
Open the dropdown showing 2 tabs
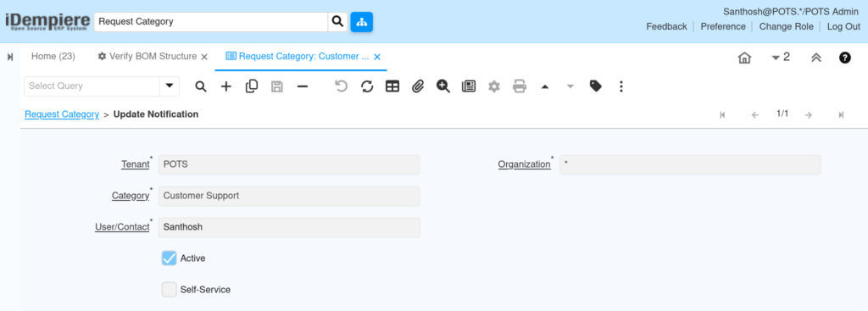[x=781, y=57]
